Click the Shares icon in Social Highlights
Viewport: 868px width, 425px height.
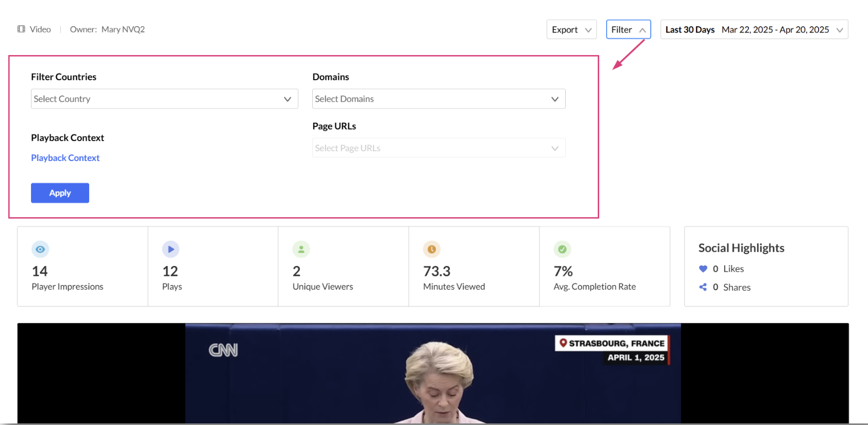point(703,287)
